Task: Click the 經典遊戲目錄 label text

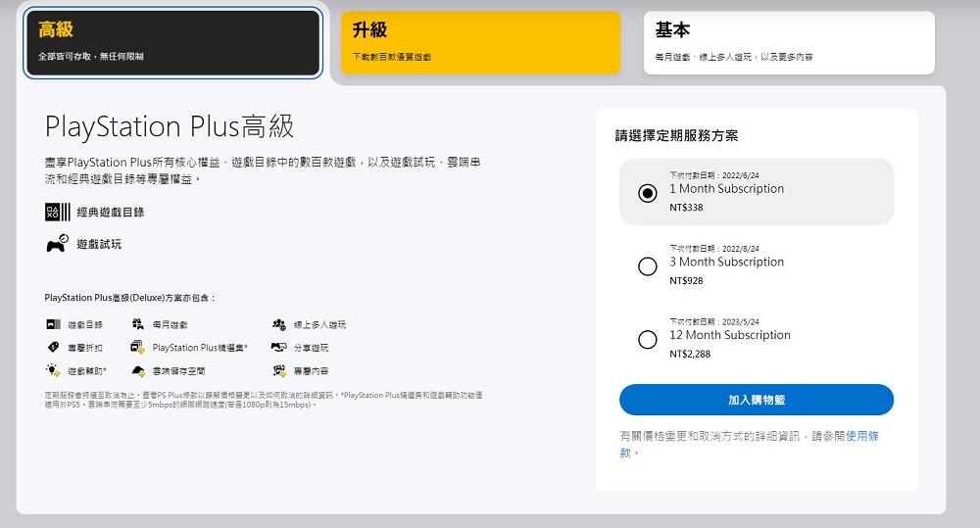Action: click(111, 213)
